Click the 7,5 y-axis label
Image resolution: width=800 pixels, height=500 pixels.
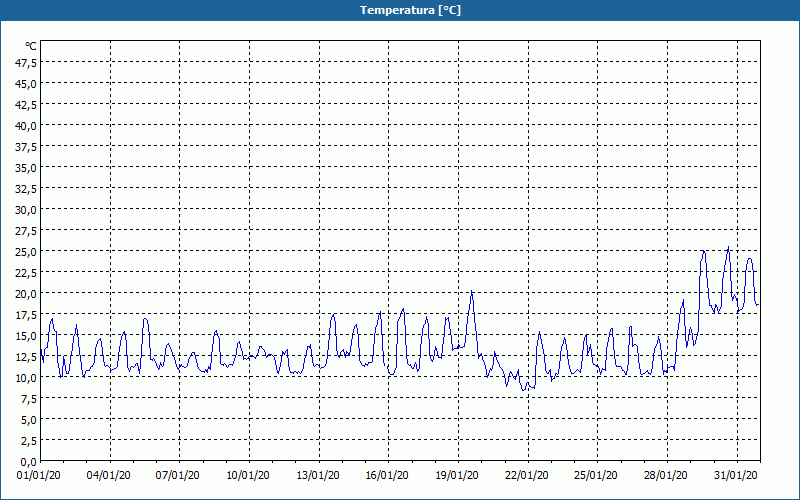pyautogui.click(x=29, y=399)
